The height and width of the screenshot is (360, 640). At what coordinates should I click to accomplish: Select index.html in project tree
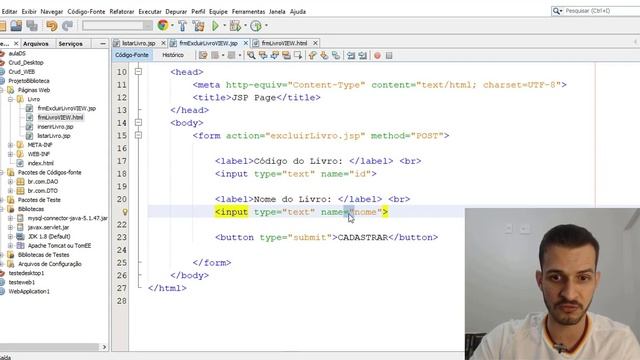click(40, 163)
